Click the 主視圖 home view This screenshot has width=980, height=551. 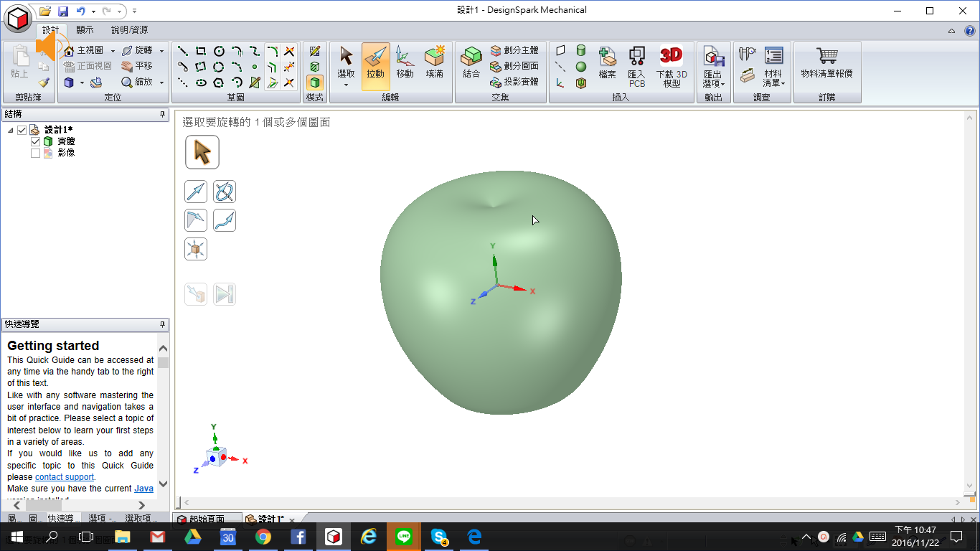(84, 50)
